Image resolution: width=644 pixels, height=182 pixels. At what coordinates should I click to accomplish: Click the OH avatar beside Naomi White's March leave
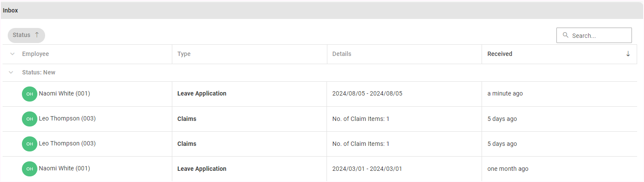30,169
